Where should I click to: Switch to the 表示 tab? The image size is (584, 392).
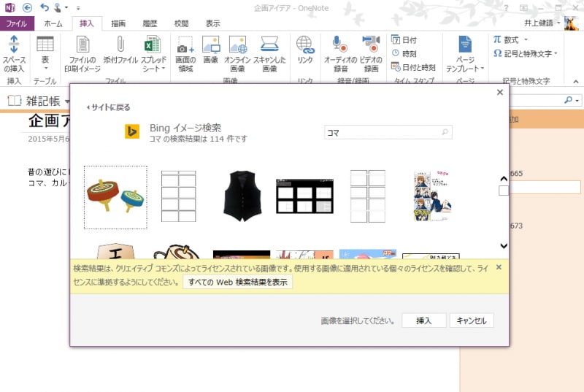(212, 23)
